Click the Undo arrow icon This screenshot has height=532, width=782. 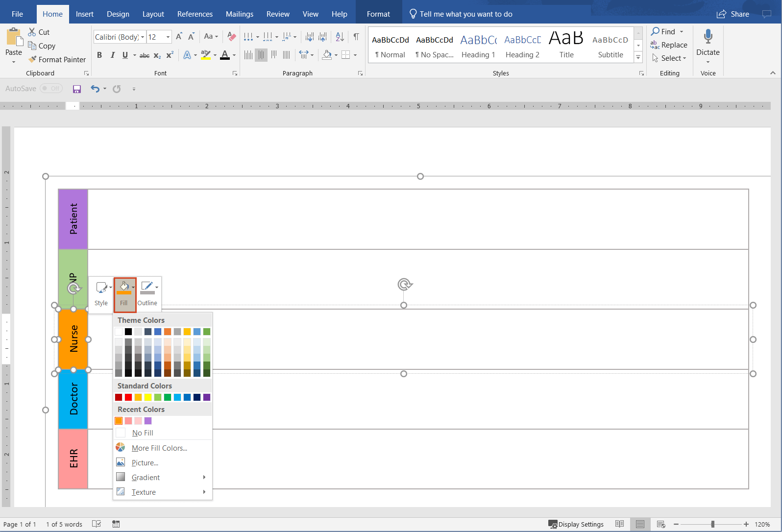(95, 89)
